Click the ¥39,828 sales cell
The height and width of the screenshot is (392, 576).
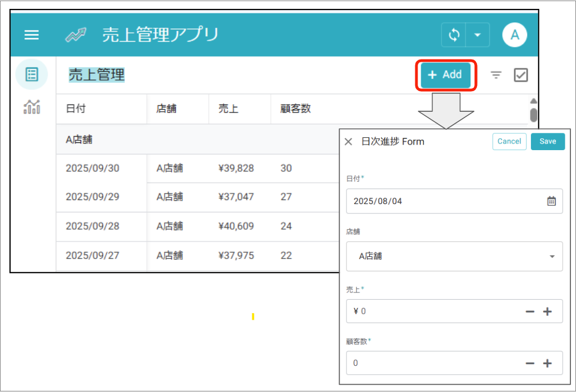[x=236, y=168]
